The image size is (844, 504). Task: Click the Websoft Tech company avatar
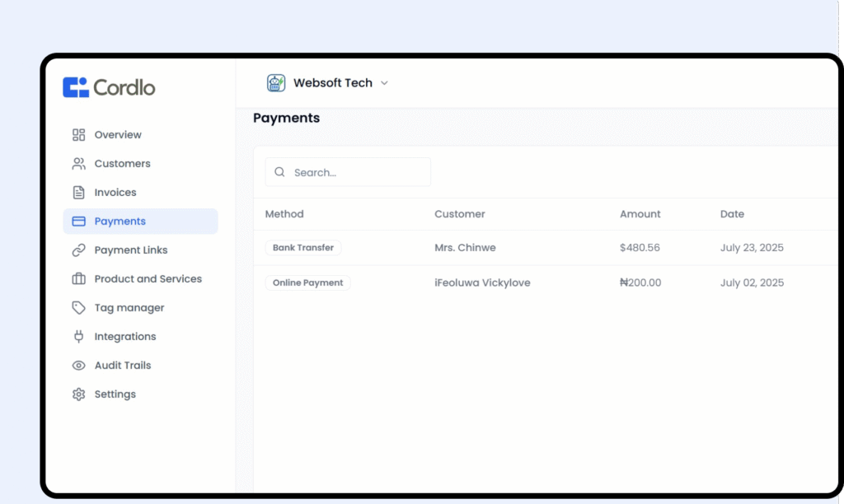(x=275, y=83)
